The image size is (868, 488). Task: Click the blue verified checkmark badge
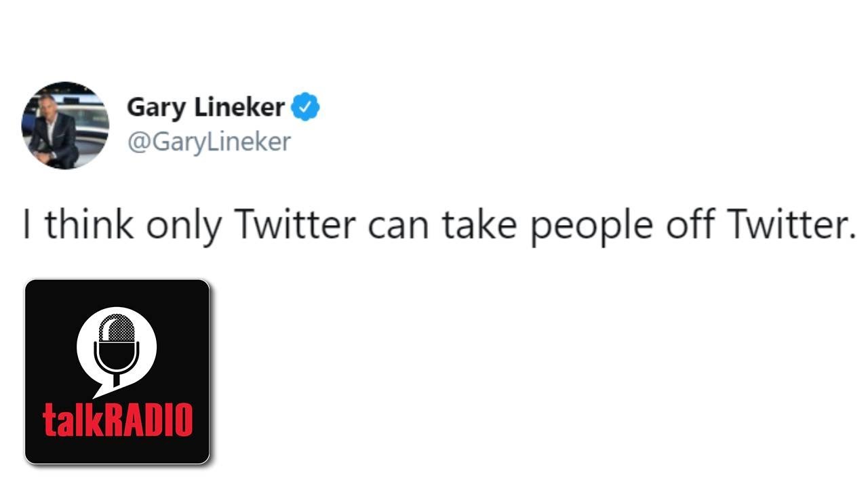305,108
